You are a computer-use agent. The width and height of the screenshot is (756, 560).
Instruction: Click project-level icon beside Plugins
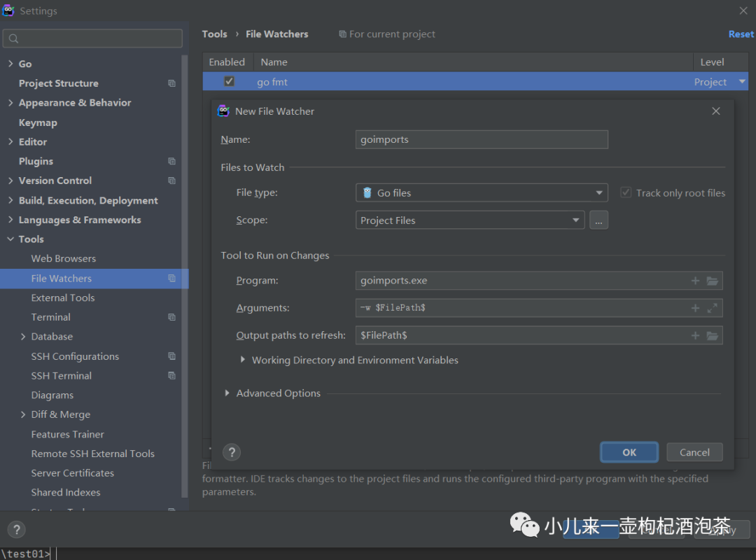[171, 161]
